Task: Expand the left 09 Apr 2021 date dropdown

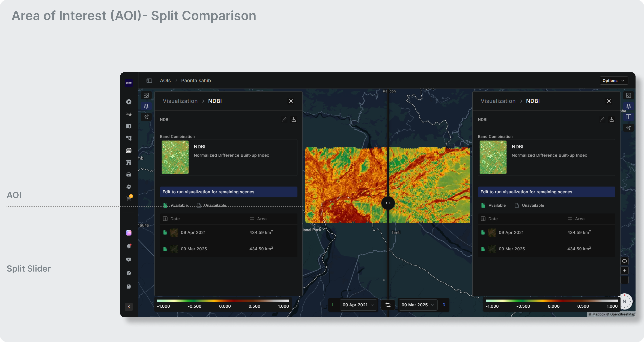Action: [358, 305]
